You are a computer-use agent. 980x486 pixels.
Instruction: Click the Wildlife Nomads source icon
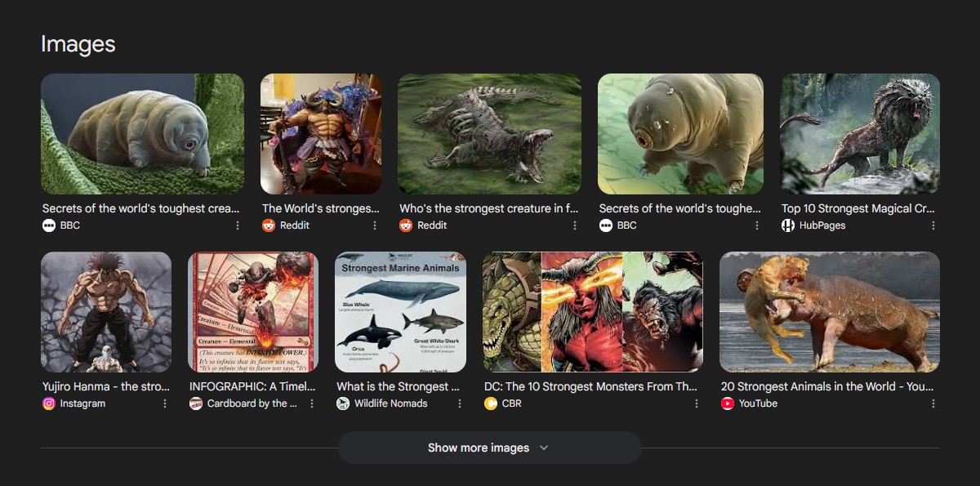click(343, 404)
